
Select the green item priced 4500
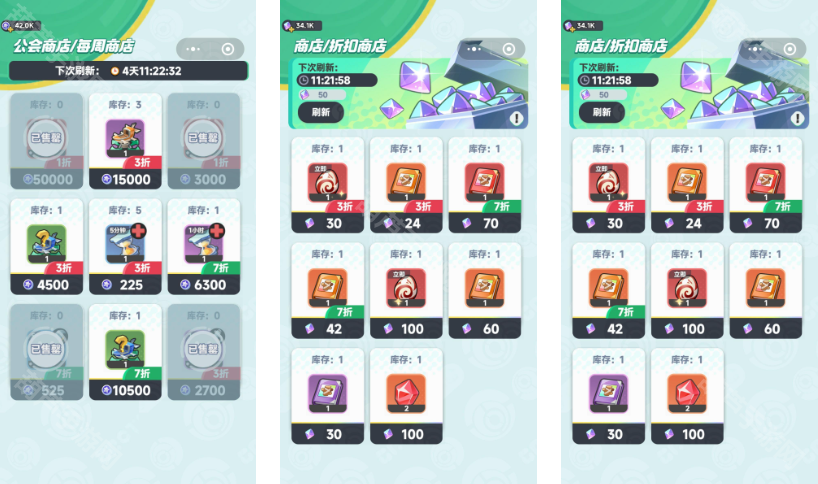point(46,247)
